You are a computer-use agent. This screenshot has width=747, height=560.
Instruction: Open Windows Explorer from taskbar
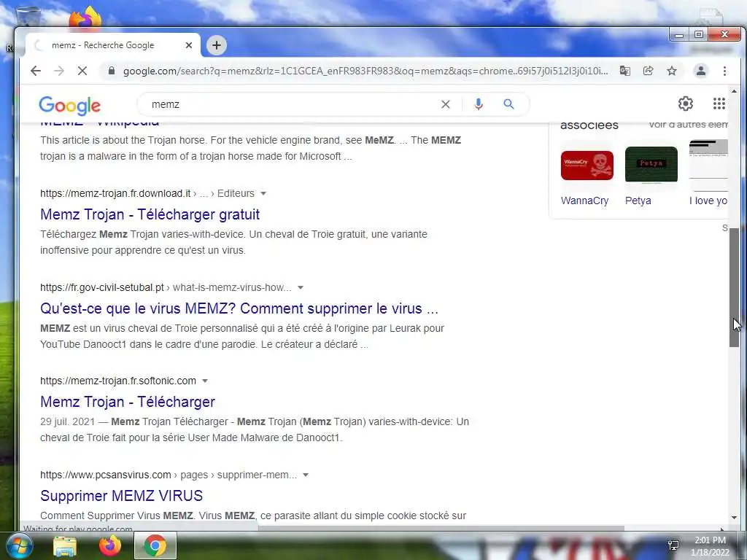click(x=65, y=545)
